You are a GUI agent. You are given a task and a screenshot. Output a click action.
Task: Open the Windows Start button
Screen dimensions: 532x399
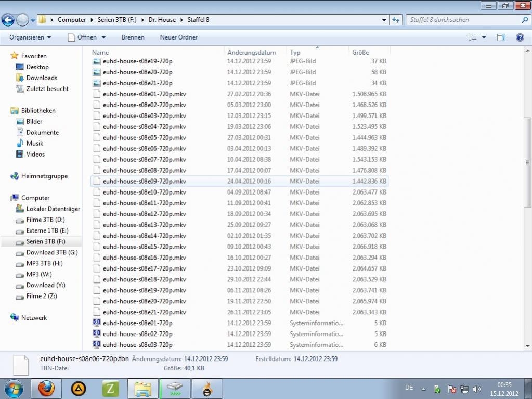tap(14, 389)
